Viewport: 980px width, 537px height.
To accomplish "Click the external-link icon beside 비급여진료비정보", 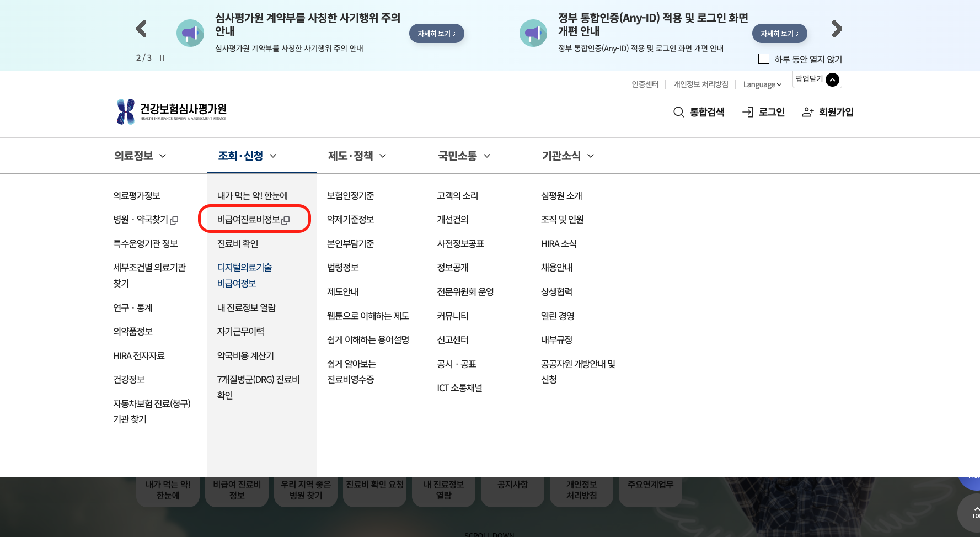I will 285,220.
